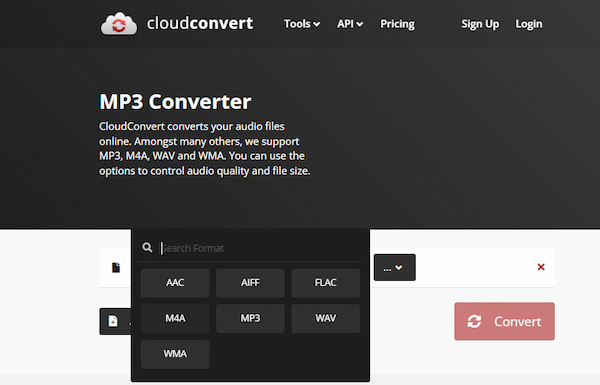Select the WAV format
The height and width of the screenshot is (385, 600).
pos(326,318)
